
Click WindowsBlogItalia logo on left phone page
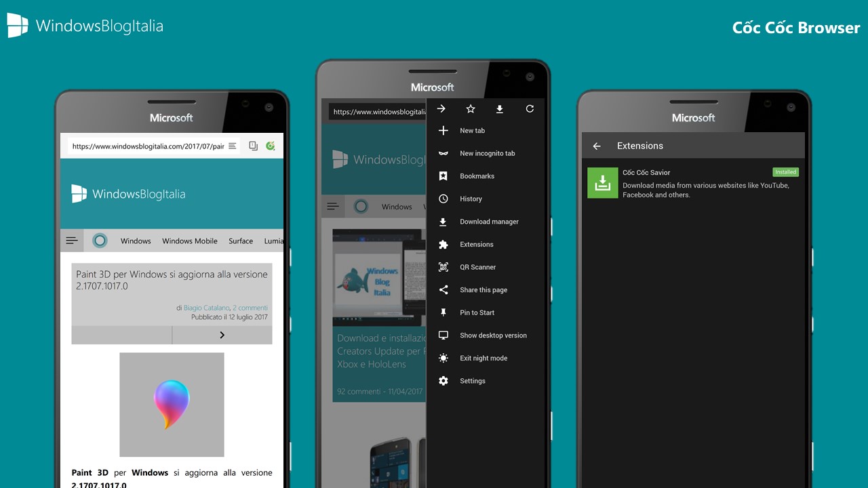[128, 194]
